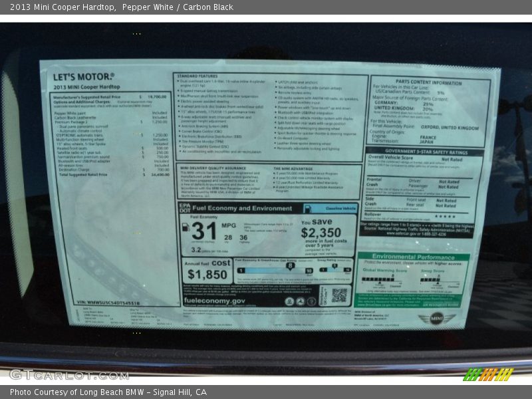Click 'Overall Vehicle Score' label
This screenshot has height=399, width=532.
[x=391, y=158]
